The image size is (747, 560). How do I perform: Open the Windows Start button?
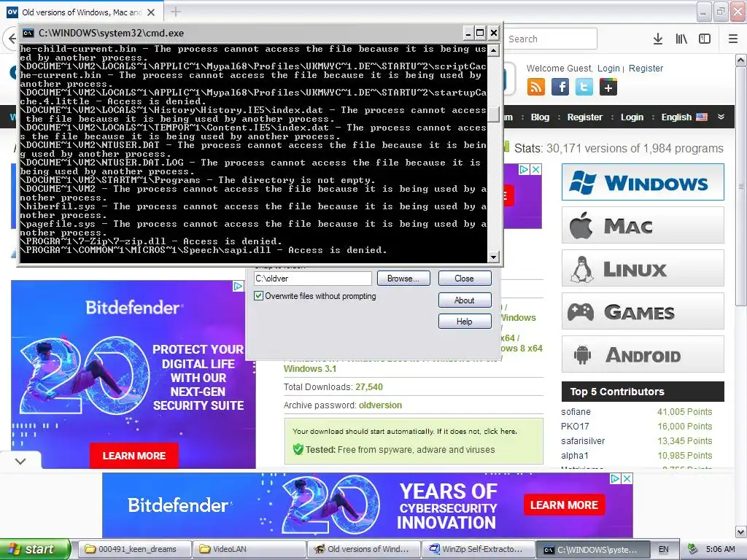(x=35, y=549)
